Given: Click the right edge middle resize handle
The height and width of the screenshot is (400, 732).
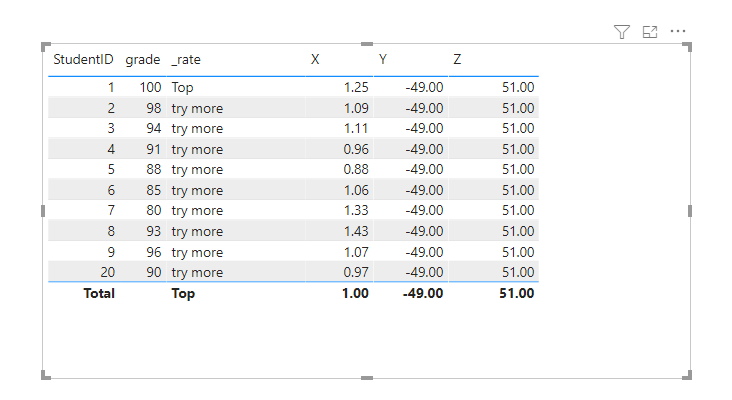Looking at the screenshot, I should [690, 211].
